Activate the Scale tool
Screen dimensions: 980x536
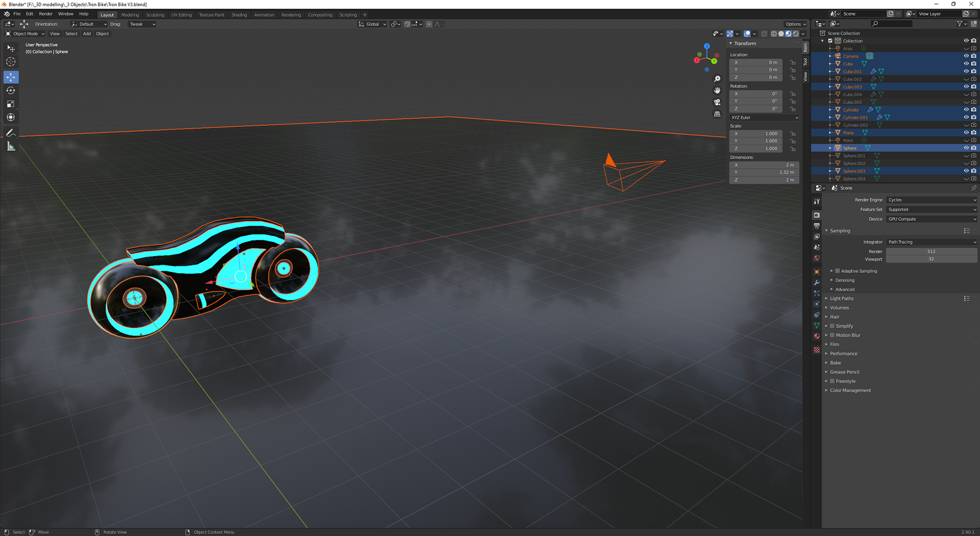pos(11,104)
